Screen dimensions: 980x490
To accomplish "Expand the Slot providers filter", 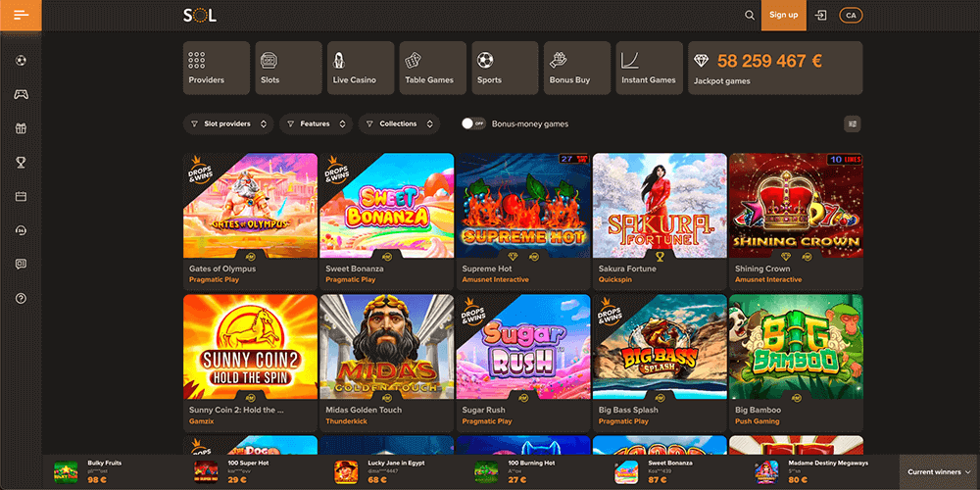I will click(x=228, y=123).
